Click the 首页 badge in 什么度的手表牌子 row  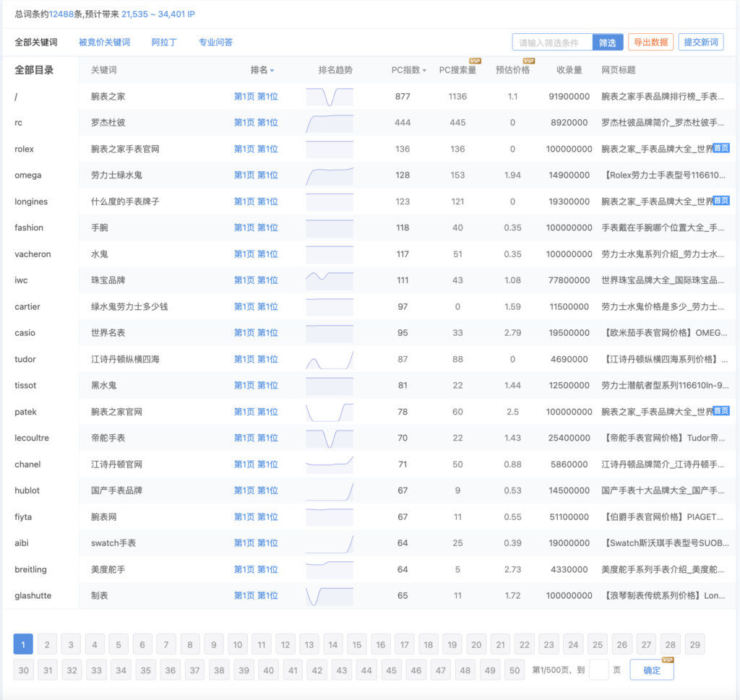pyautogui.click(x=720, y=201)
